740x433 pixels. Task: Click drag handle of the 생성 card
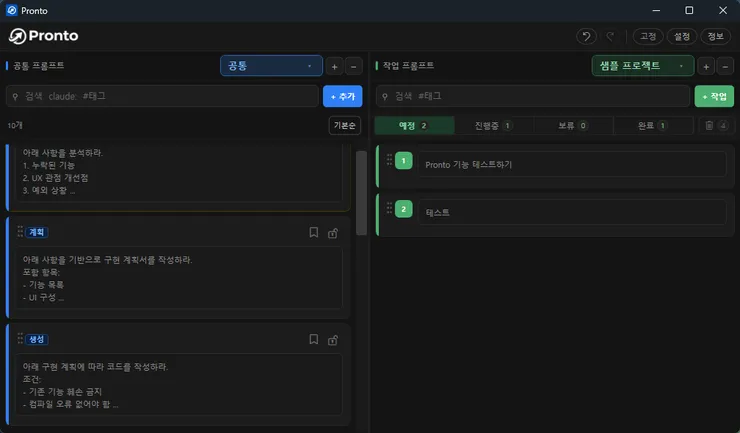pos(20,339)
